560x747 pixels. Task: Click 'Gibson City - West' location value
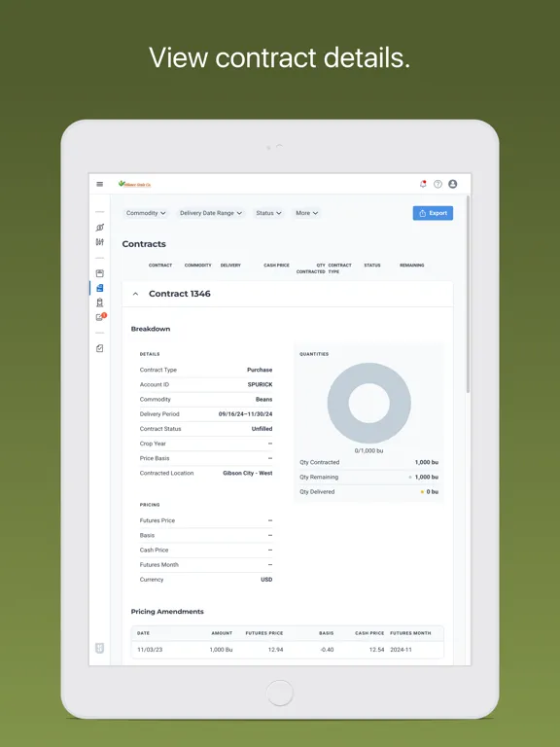point(248,473)
